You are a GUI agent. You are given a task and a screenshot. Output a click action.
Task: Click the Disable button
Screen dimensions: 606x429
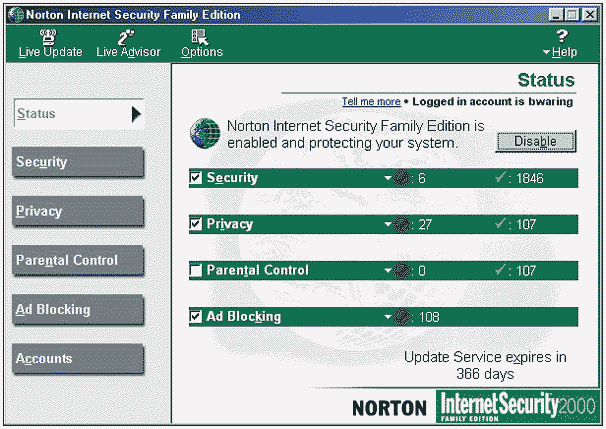pyautogui.click(x=536, y=141)
